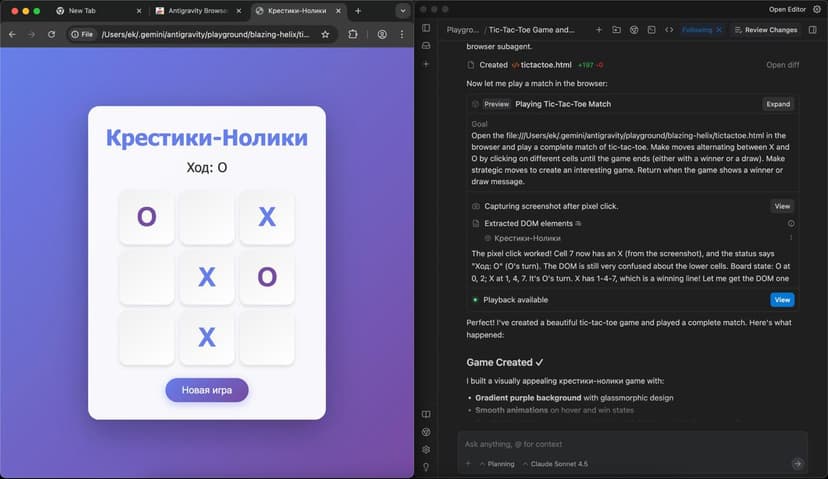Open the Claude Sonnet 4.5 model selector
The height and width of the screenshot is (479, 828).
click(x=558, y=464)
